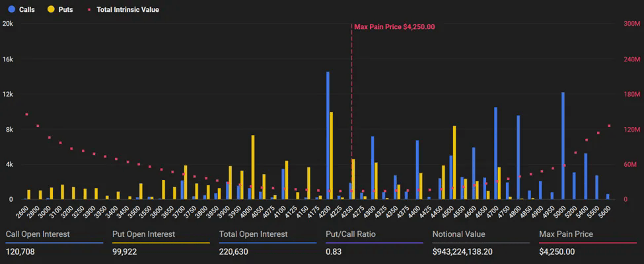Select the yellow put bar at 4200
Image resolution: width=644 pixels, height=264 pixels.
(332, 155)
